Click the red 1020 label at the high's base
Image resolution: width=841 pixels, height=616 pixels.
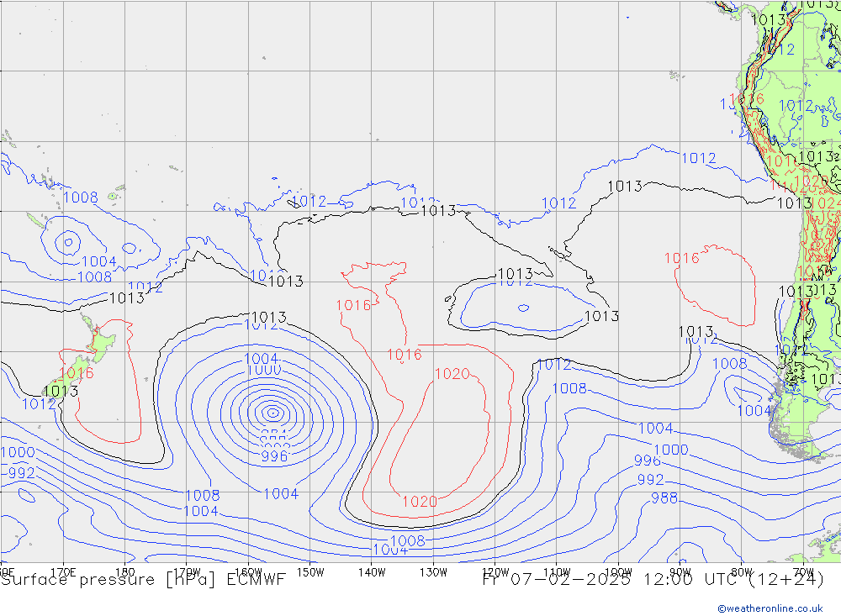(420, 501)
